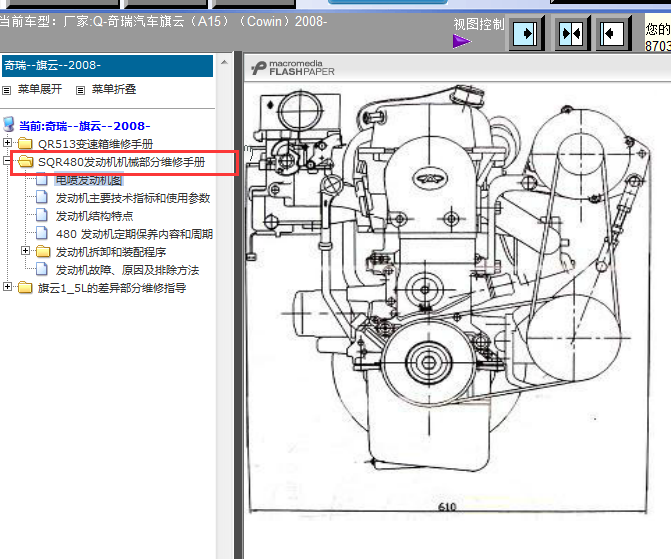Click the 当前车型 vehicle model text
671x559 pixels.
point(163,21)
